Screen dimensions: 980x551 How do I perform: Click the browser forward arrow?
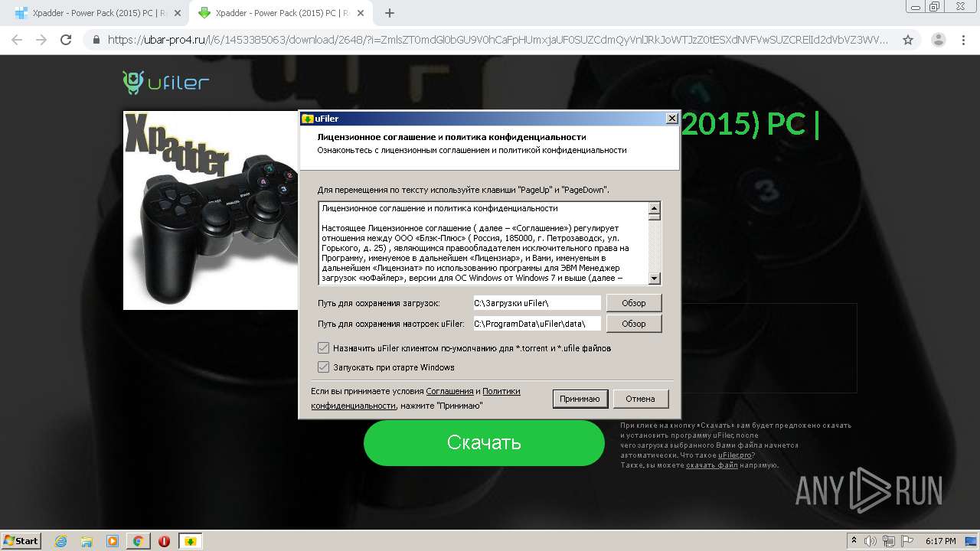pos(41,40)
